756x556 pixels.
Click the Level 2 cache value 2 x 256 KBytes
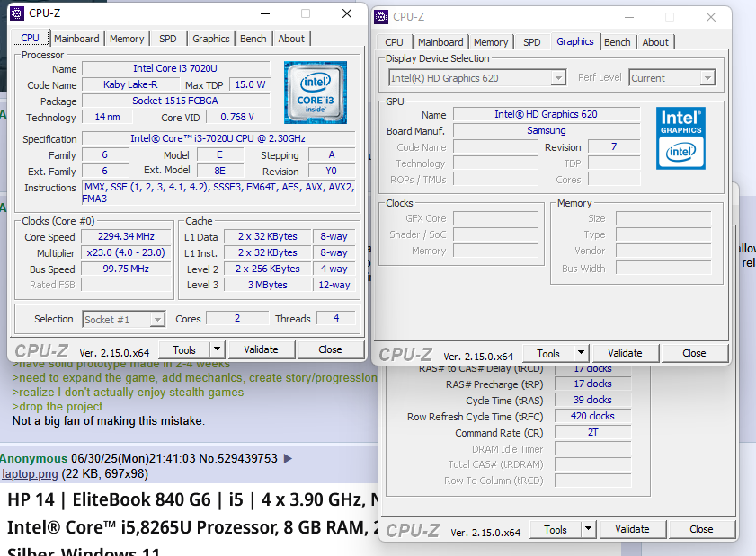268,269
